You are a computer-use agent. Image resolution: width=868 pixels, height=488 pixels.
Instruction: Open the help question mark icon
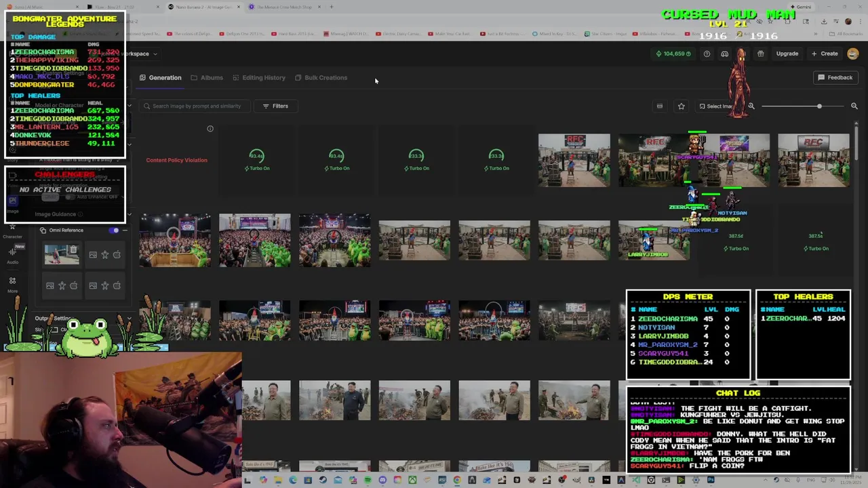(x=707, y=54)
